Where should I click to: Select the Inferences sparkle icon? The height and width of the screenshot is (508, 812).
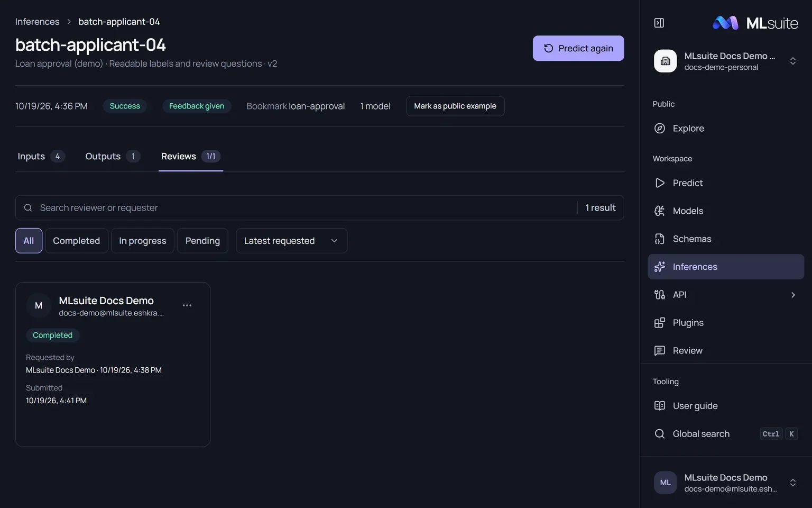[659, 267]
